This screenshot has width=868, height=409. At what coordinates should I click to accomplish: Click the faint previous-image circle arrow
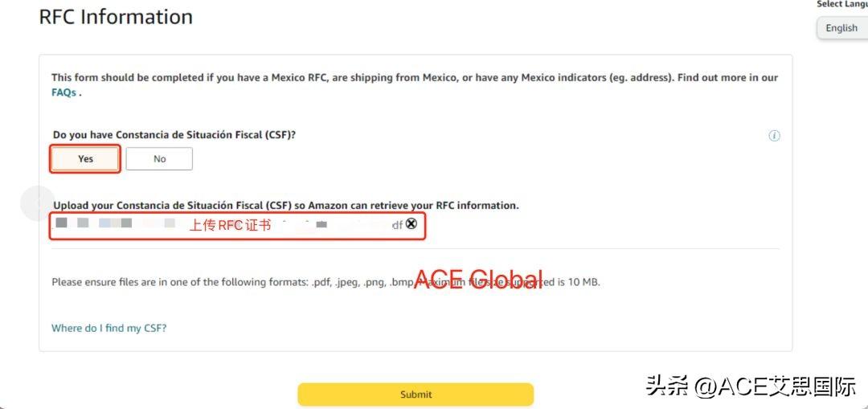(x=37, y=203)
